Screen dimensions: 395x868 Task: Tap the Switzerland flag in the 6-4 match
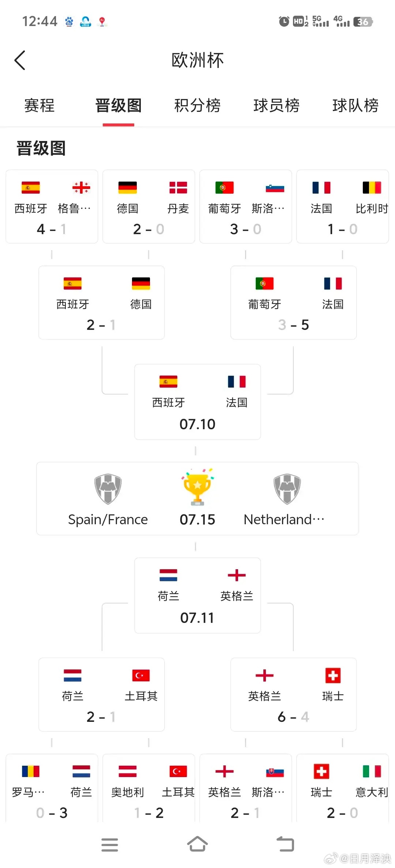[x=333, y=675]
